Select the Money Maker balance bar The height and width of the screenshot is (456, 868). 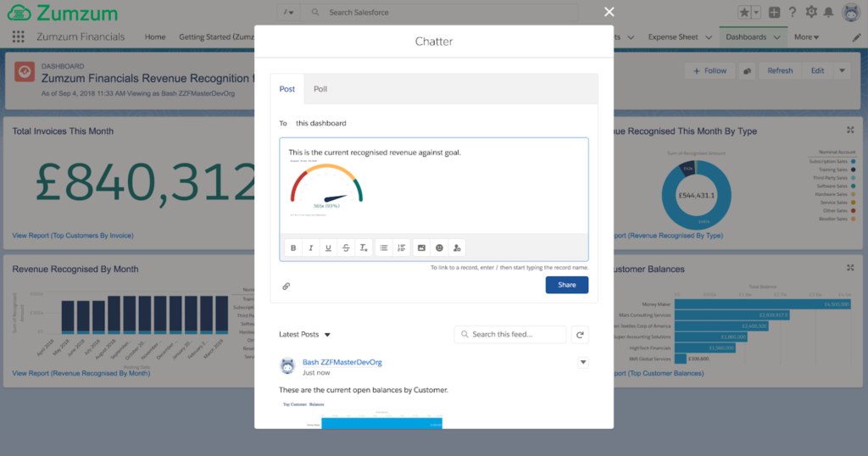762,304
